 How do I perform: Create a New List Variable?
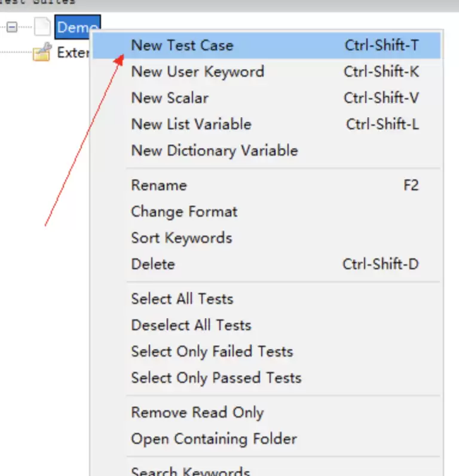[x=267, y=124]
